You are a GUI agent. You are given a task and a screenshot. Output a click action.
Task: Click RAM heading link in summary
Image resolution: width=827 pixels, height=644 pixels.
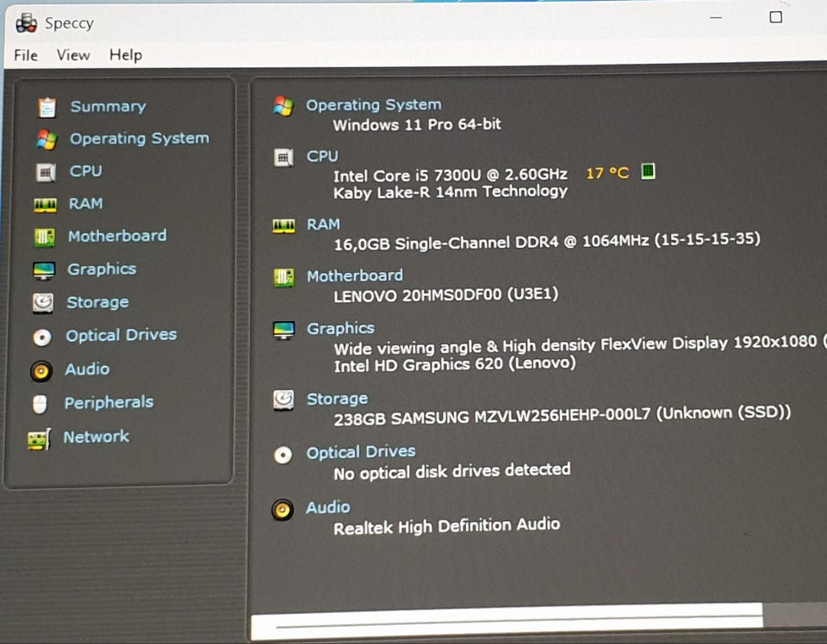323,225
